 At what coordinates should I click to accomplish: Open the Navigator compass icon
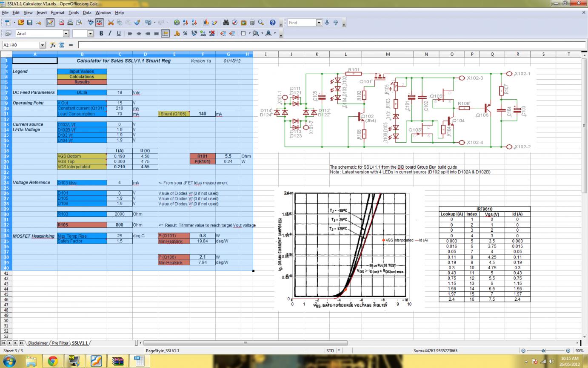point(235,23)
